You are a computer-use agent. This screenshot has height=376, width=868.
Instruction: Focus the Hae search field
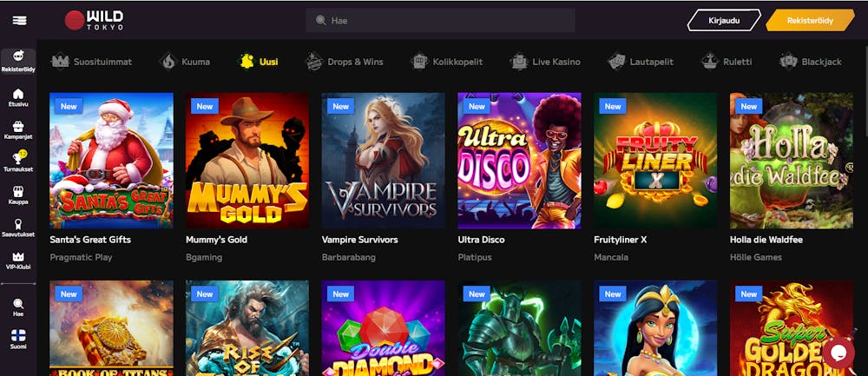pos(440,21)
